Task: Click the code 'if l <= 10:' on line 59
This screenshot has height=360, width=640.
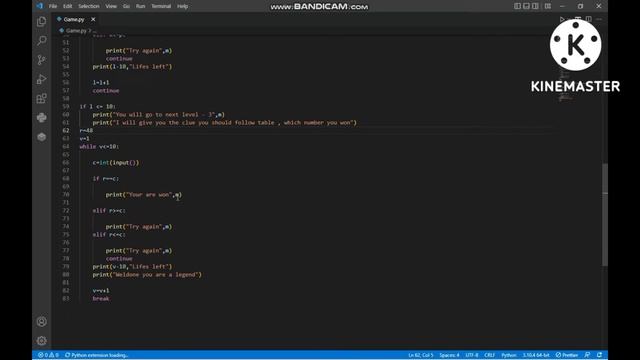Action: 98,107
